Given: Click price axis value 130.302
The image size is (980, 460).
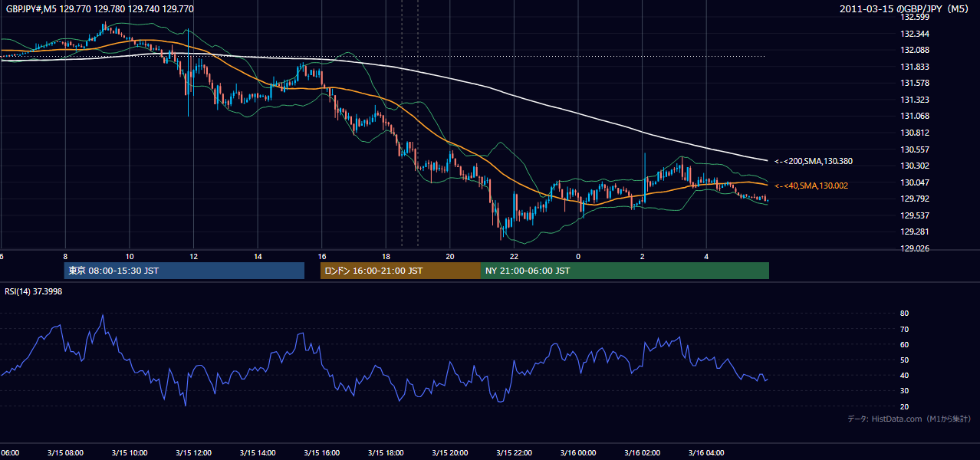Looking at the screenshot, I should pyautogui.click(x=914, y=166).
